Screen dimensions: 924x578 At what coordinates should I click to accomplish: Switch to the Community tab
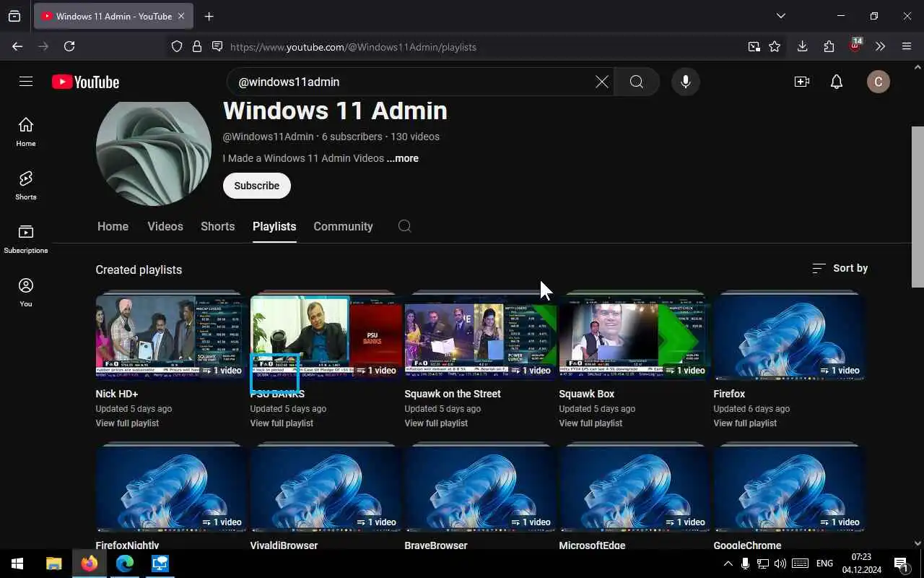(343, 226)
